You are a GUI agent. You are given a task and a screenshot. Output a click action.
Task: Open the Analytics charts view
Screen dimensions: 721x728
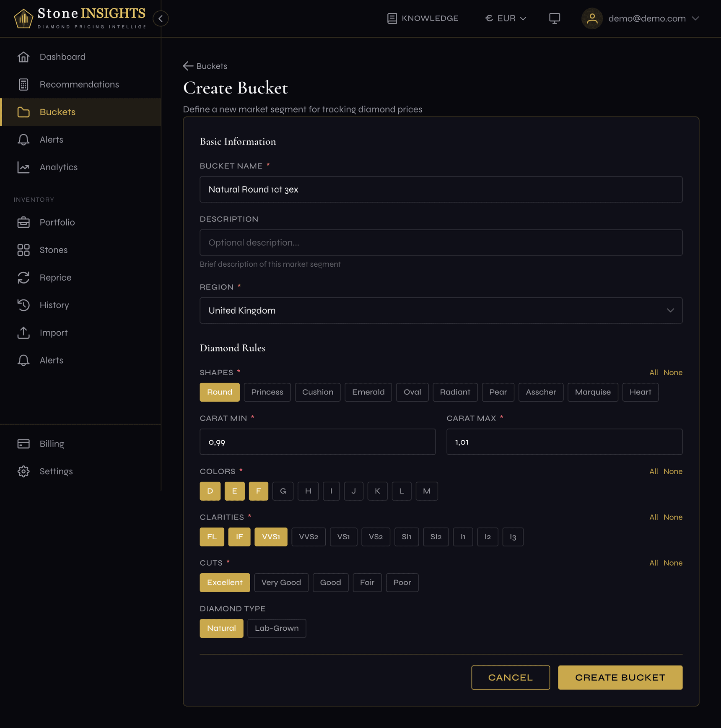tap(58, 167)
